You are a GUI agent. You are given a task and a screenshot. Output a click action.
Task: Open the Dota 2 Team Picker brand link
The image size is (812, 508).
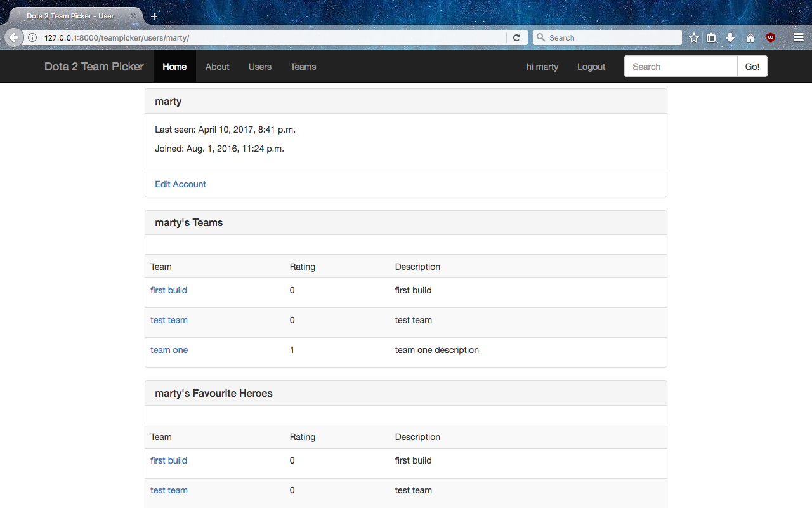pos(94,67)
